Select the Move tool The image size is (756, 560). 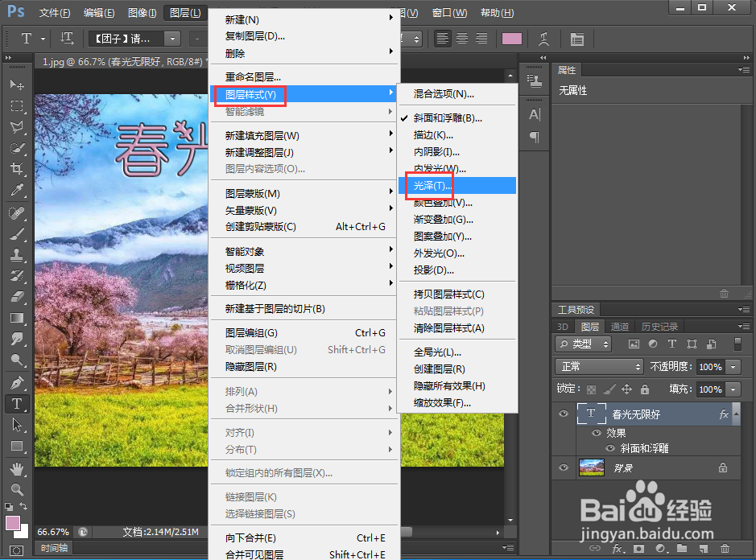click(x=18, y=83)
